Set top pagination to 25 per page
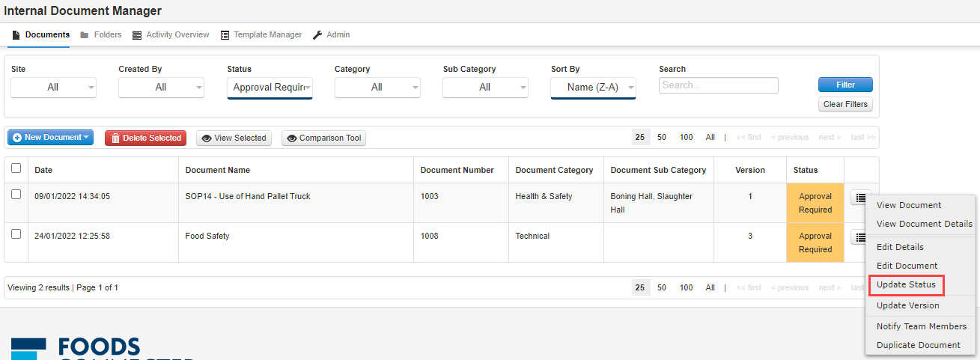Image resolution: width=980 pixels, height=360 pixels. [x=640, y=137]
